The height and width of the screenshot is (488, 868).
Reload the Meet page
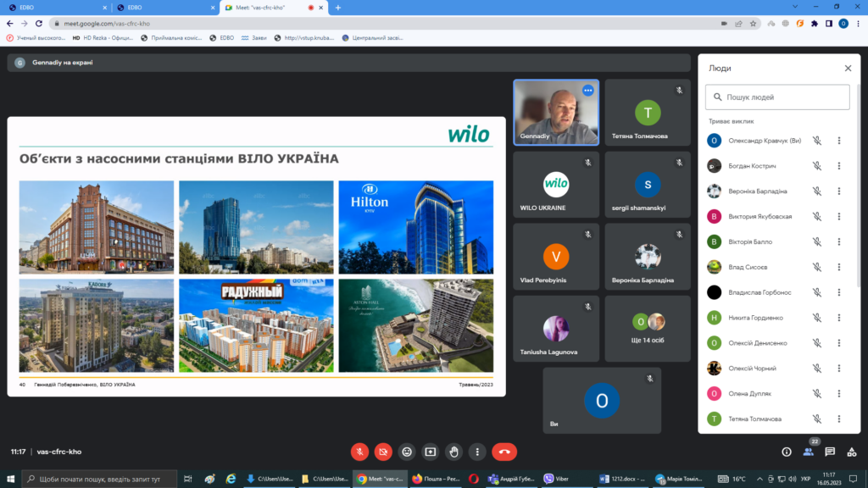[39, 24]
